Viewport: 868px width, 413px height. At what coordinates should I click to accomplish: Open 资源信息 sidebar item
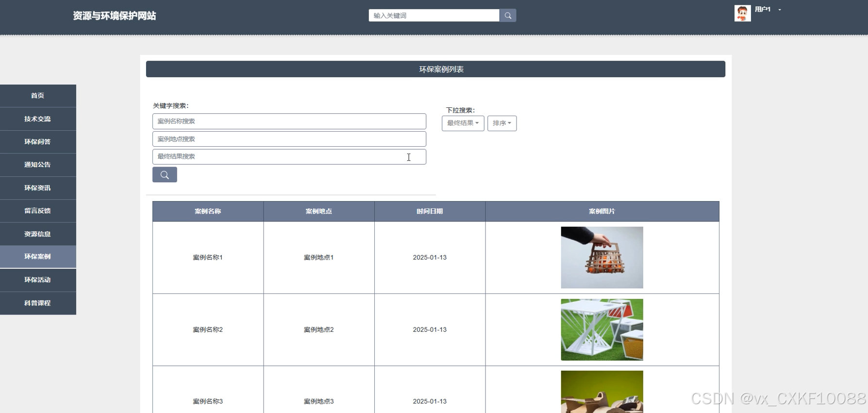[38, 234]
